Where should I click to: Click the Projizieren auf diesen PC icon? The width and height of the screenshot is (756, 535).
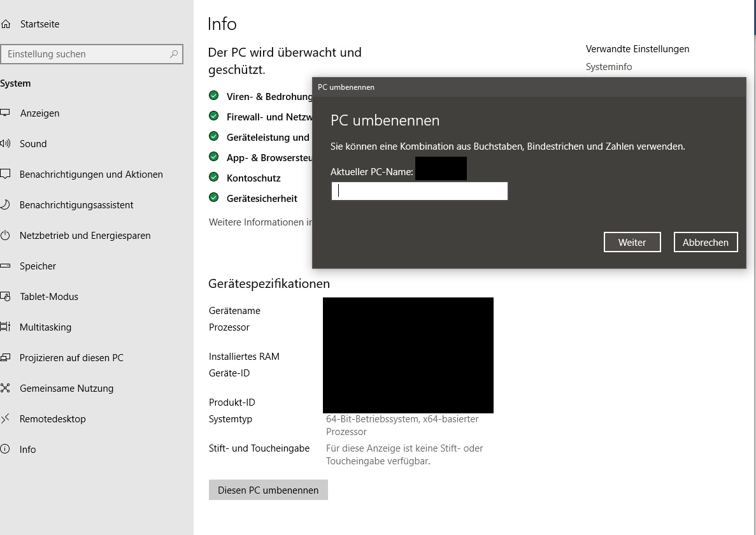point(5,357)
